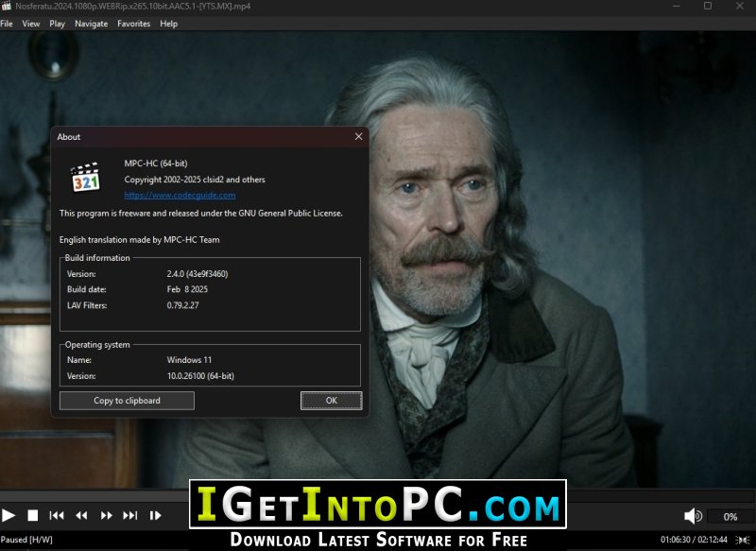The height and width of the screenshot is (551, 756).
Task: Click the Play button in the control bar
Action: coord(9,515)
